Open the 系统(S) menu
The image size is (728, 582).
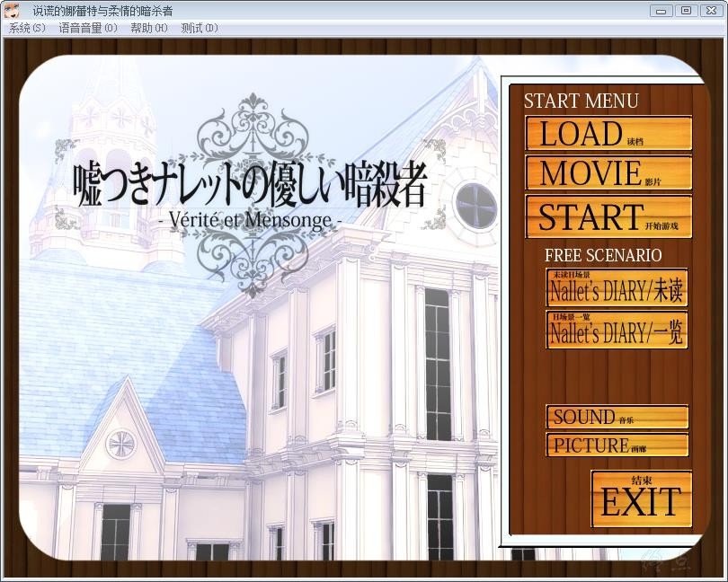click(x=26, y=28)
